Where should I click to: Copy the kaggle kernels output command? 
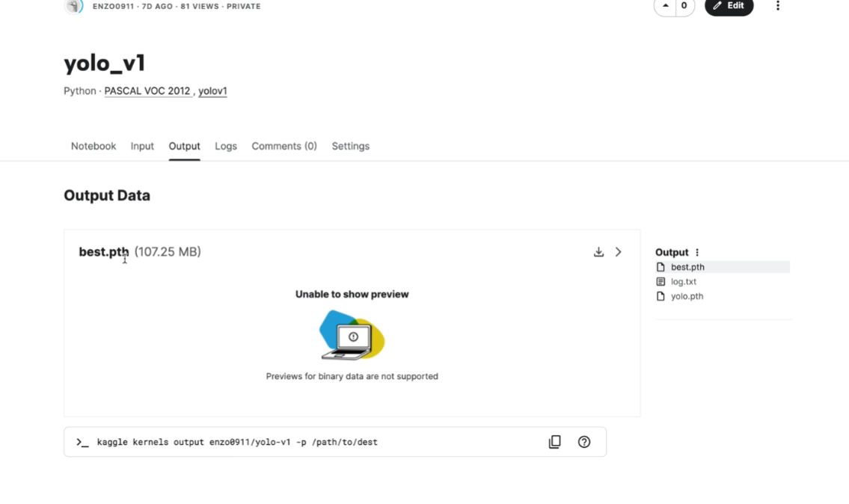554,442
